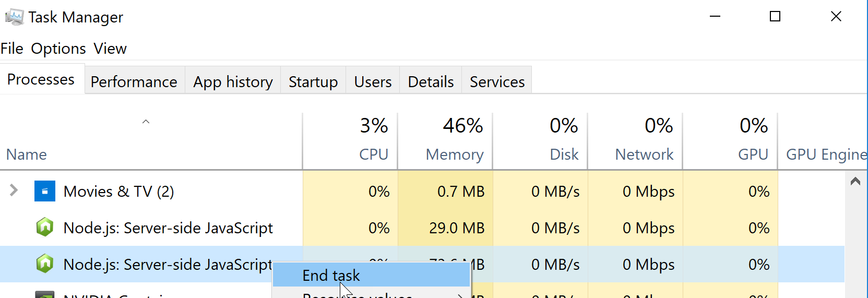This screenshot has width=868, height=298.
Task: Switch to the App history tab
Action: pos(233,81)
